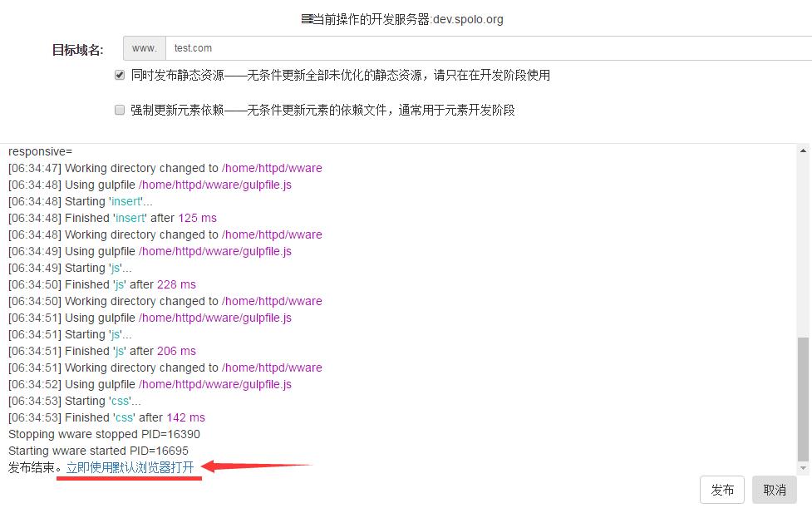Click the [06:34:49] Starting 'js' line
Viewport: 812px width, 508px height.
coord(70,268)
